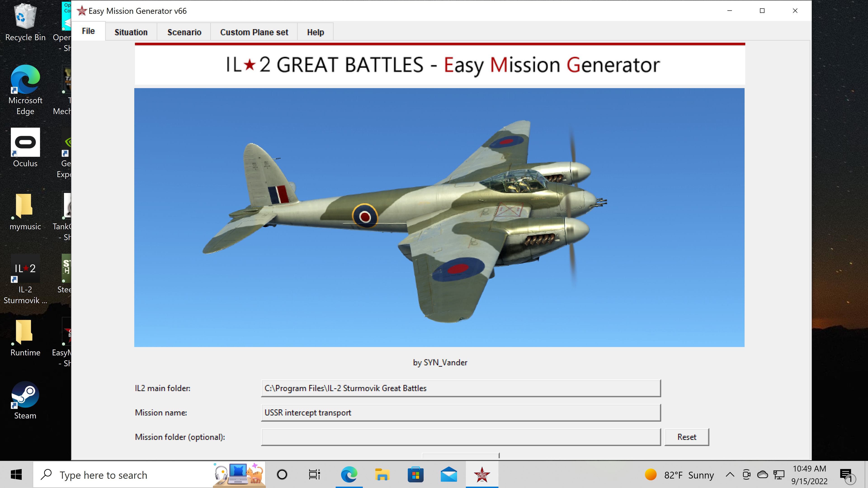Open Microsoft Store from the taskbar
Viewport: 868px width, 488px height.
(x=415, y=475)
